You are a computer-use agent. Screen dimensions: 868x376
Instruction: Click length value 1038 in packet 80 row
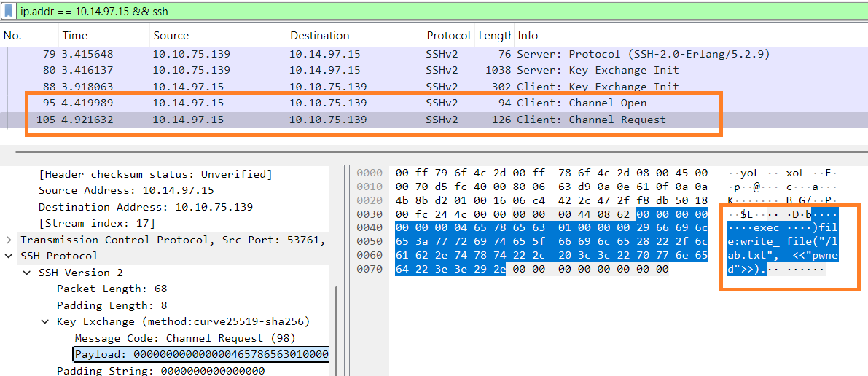click(x=497, y=71)
